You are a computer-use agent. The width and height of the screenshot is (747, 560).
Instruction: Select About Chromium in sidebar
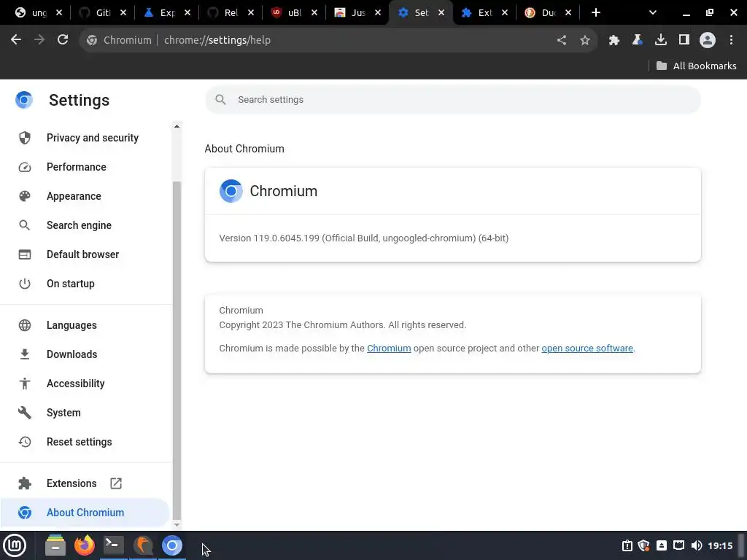85,513
